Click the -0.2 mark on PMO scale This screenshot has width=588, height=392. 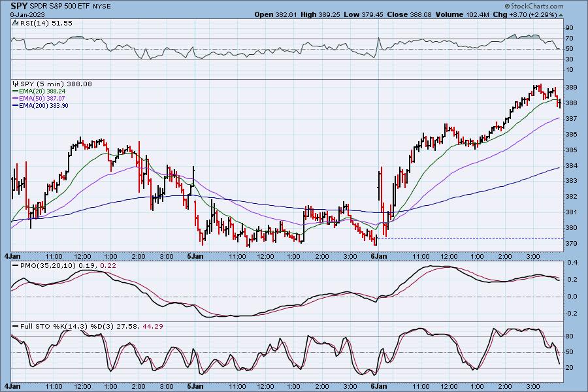(x=571, y=314)
